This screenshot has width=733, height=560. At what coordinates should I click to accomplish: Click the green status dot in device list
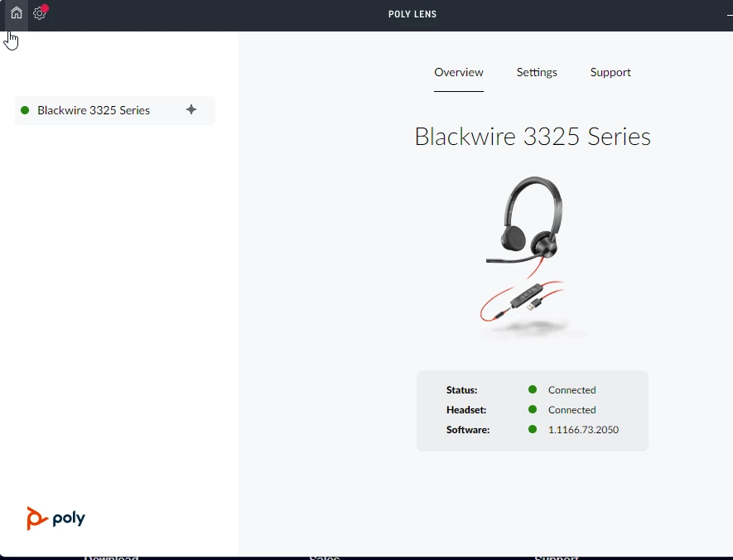coord(25,110)
